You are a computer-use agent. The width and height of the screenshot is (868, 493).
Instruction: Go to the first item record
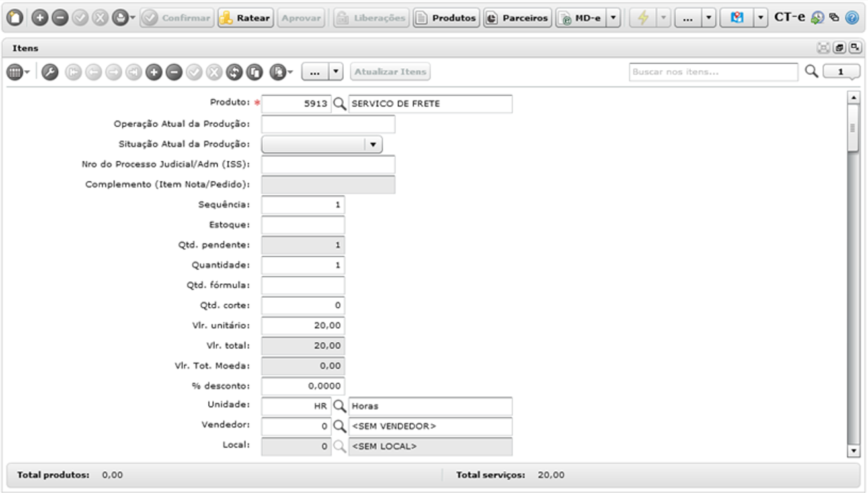(x=73, y=71)
